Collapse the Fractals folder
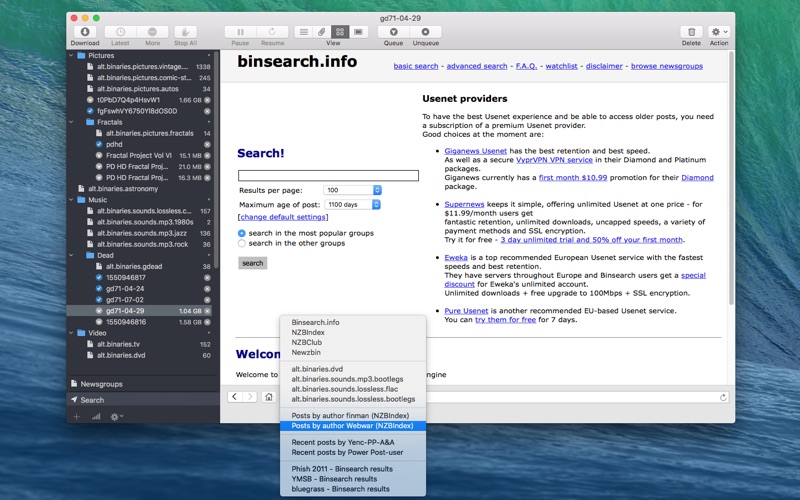Viewport: 800px width, 500px height. click(x=71, y=122)
